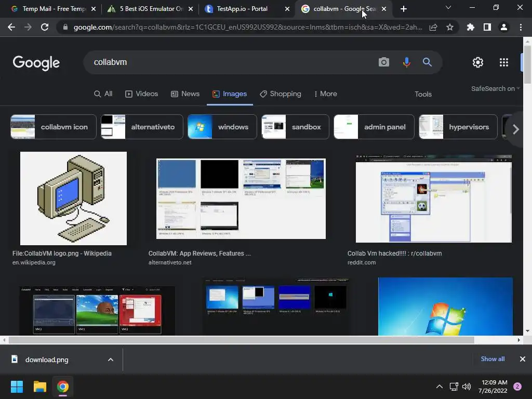Reload the current page

click(45, 27)
